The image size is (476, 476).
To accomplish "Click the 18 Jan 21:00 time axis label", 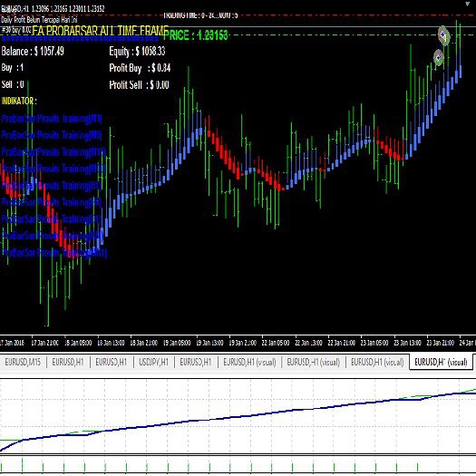I will coord(143,343).
